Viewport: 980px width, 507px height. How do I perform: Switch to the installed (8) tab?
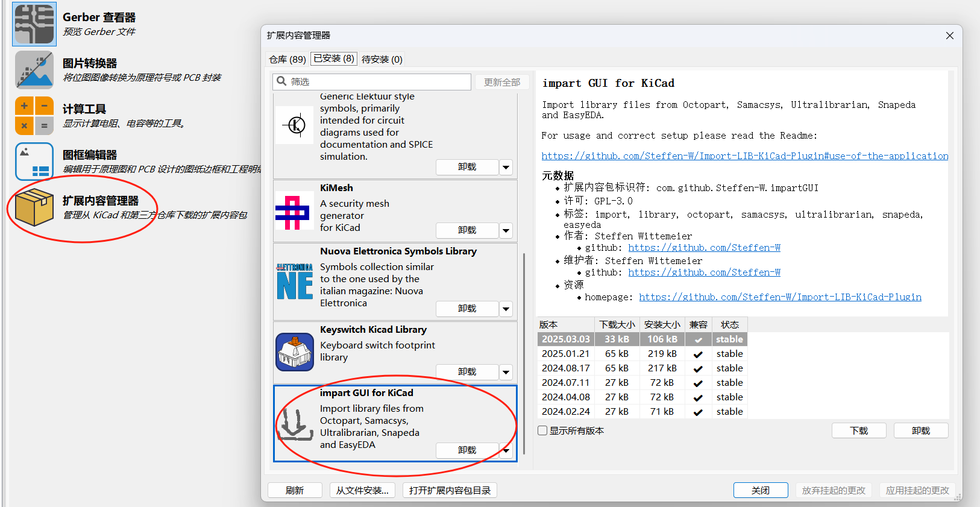334,58
